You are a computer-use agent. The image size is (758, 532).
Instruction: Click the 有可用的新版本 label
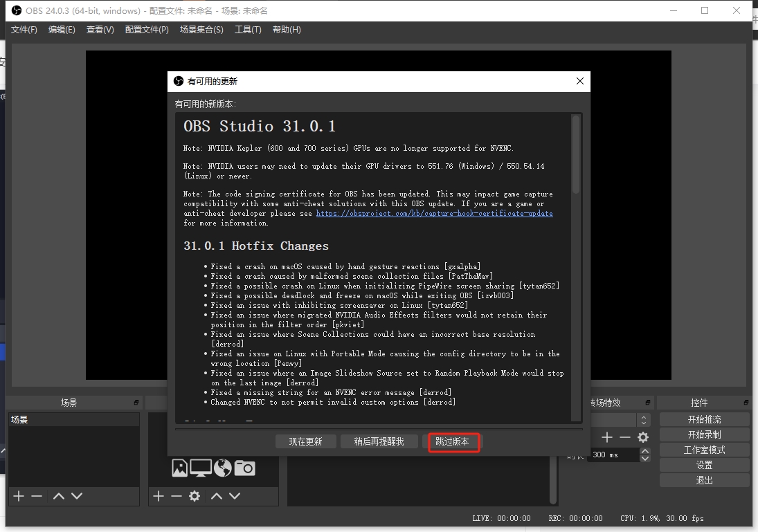click(x=206, y=104)
